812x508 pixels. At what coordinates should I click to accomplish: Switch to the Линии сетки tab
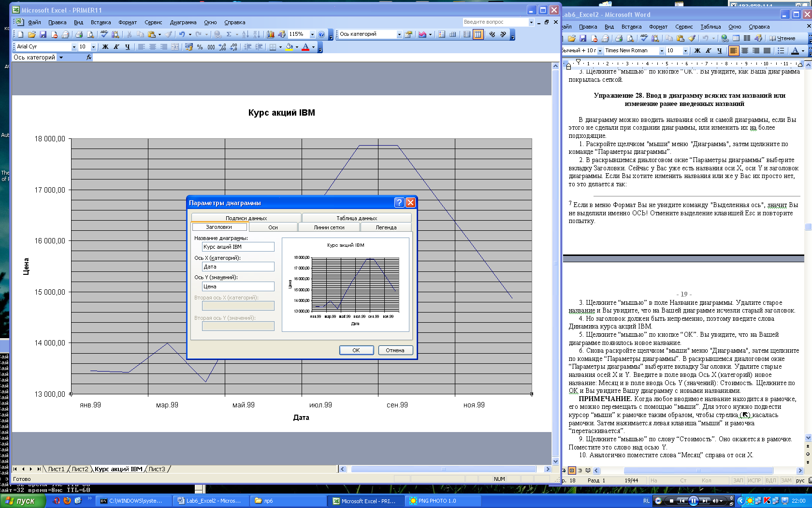(329, 227)
